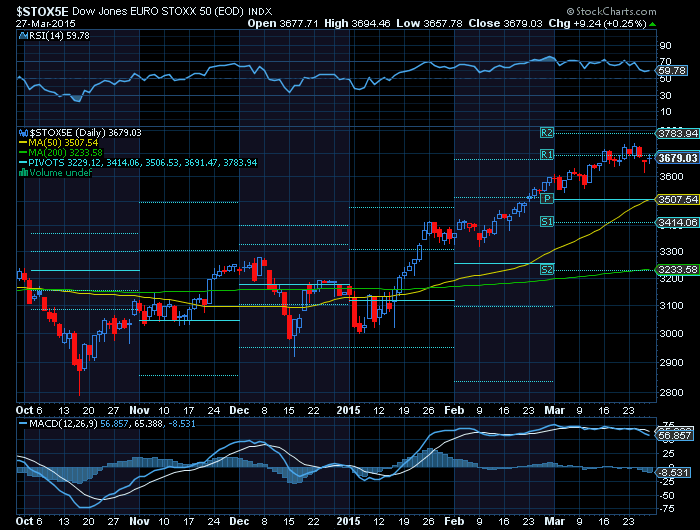
Task: Click the Oct 6 label under the MACD panel
Action: tap(29, 522)
